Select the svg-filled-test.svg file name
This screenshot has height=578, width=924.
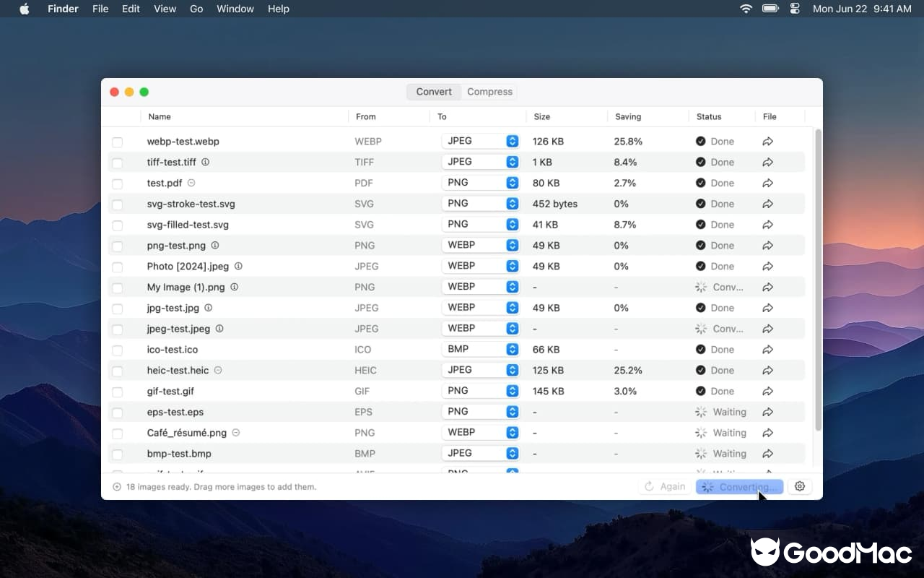coord(188,225)
